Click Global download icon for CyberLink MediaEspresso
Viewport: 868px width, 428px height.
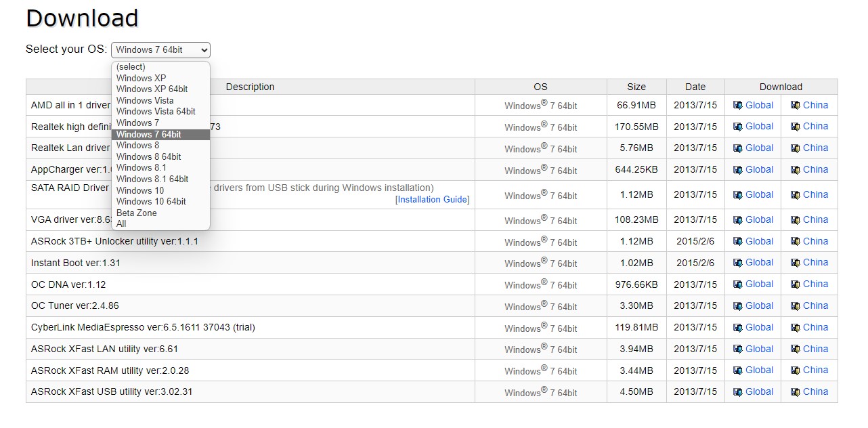coord(738,328)
